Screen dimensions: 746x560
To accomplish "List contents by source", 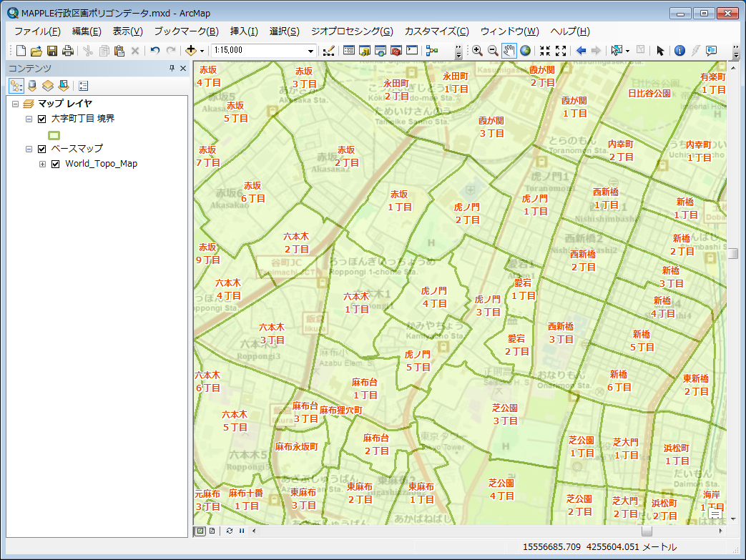I will 32,86.
